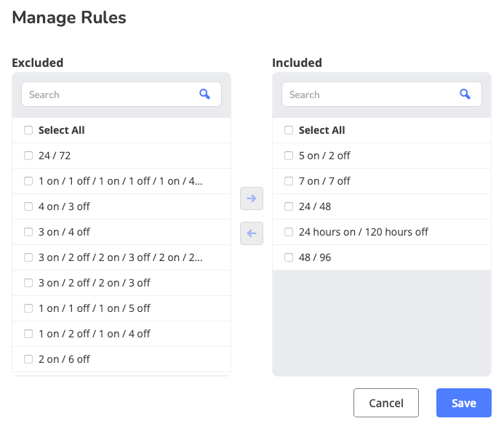Select the 4 on / 3 off checkbox
Image resolution: width=504 pixels, height=429 pixels.
tap(28, 207)
